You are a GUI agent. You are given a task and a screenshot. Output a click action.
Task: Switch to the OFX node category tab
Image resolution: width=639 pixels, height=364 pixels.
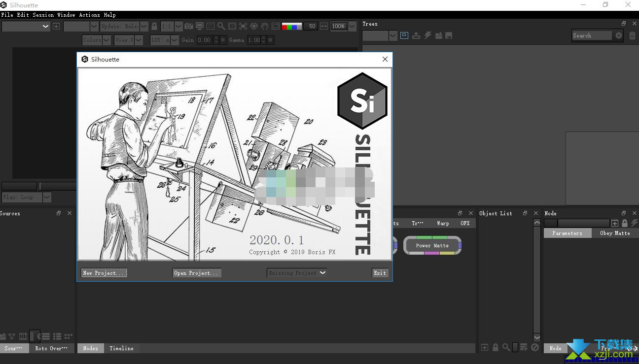pyautogui.click(x=465, y=223)
